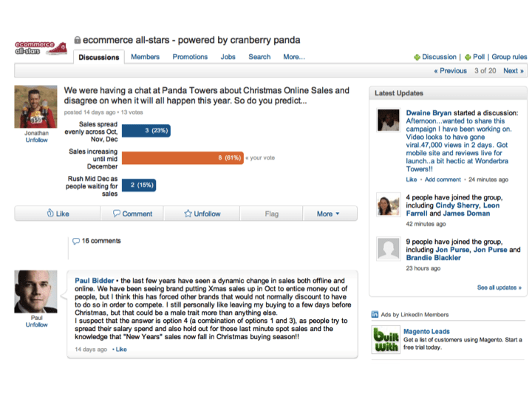
Task: Click the Comment button on the poll
Action: 132,214
